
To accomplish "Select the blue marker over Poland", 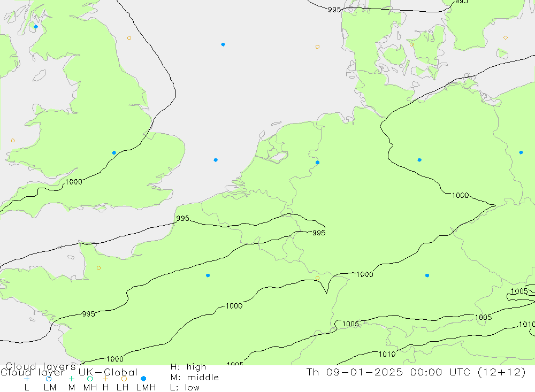I will click(x=521, y=152).
